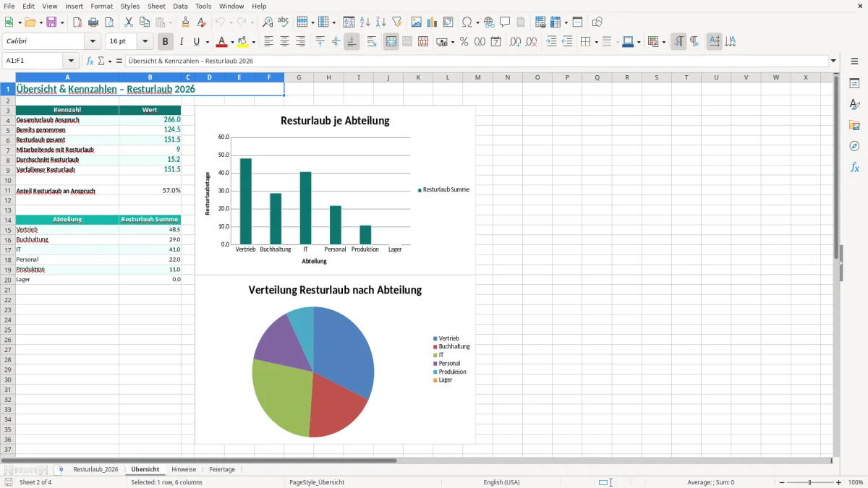This screenshot has width=868, height=488.
Task: Click the formula input line
Action: [477, 61]
